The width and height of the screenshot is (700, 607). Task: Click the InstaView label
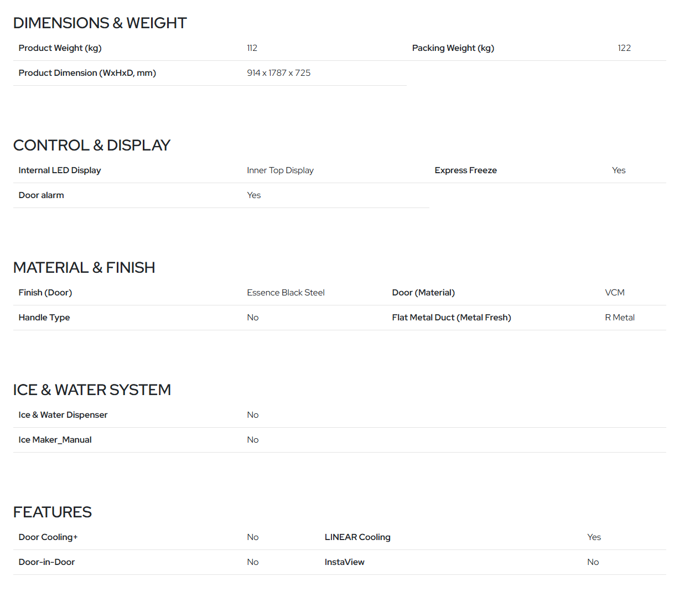tap(344, 562)
